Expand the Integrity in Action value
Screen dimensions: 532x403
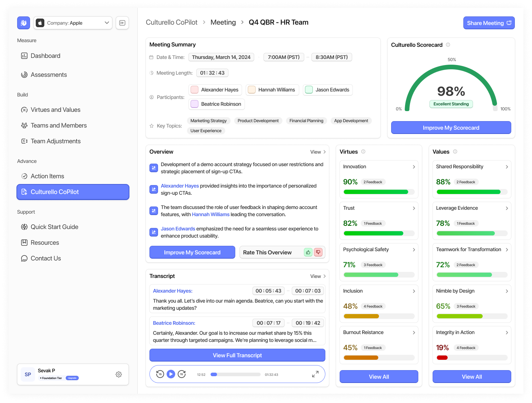click(507, 333)
